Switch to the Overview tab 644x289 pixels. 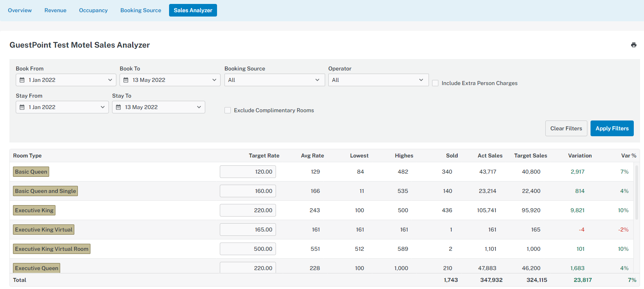[x=20, y=10]
